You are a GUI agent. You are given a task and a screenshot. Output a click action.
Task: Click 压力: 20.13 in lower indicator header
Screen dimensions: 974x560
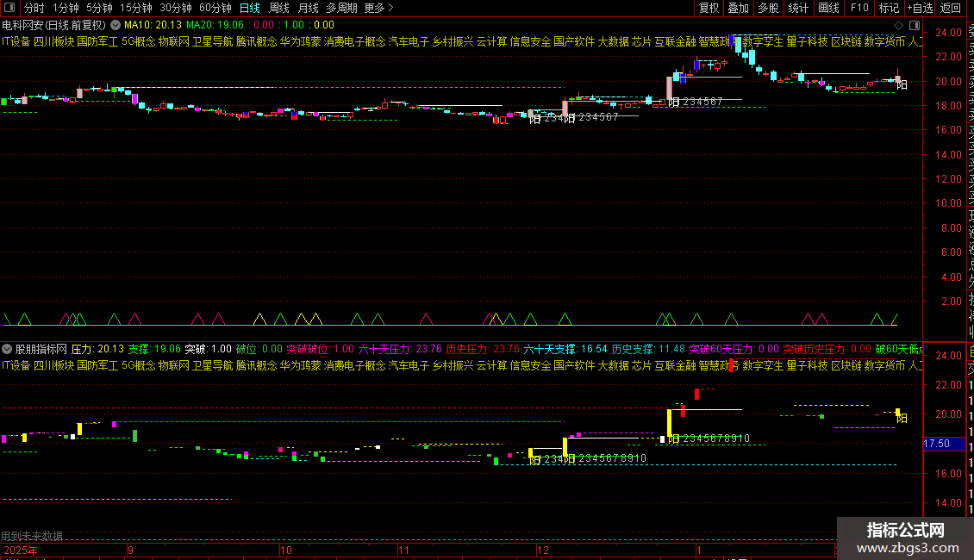[x=97, y=350]
